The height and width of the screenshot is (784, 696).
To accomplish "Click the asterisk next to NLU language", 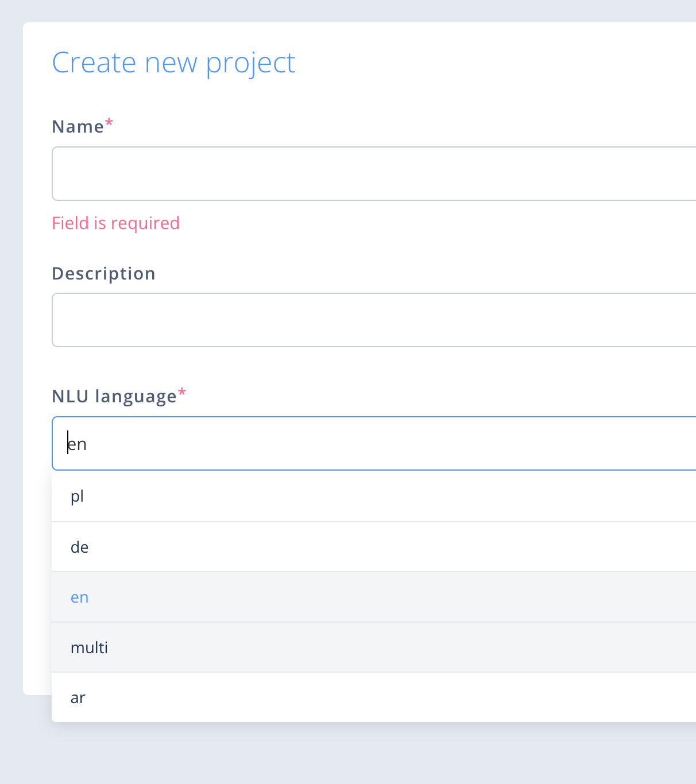I will 182,392.
